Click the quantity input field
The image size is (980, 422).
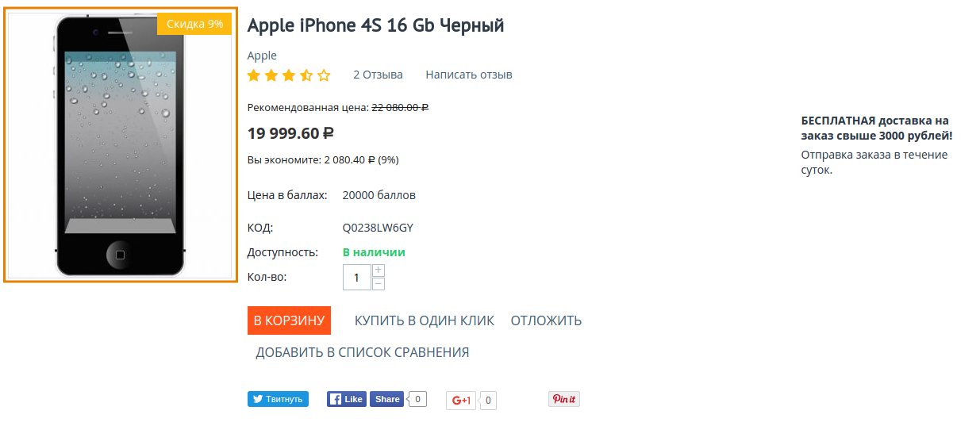pyautogui.click(x=357, y=277)
